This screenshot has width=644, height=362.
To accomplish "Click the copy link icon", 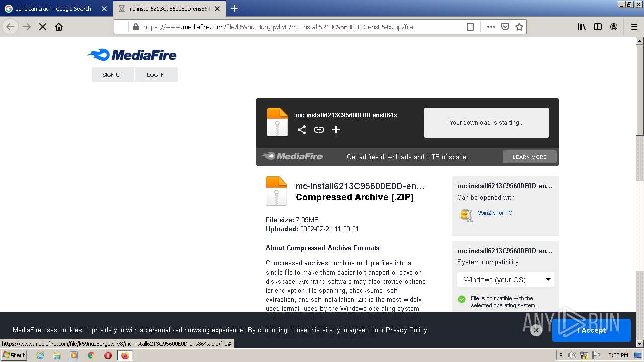I will tap(319, 130).
